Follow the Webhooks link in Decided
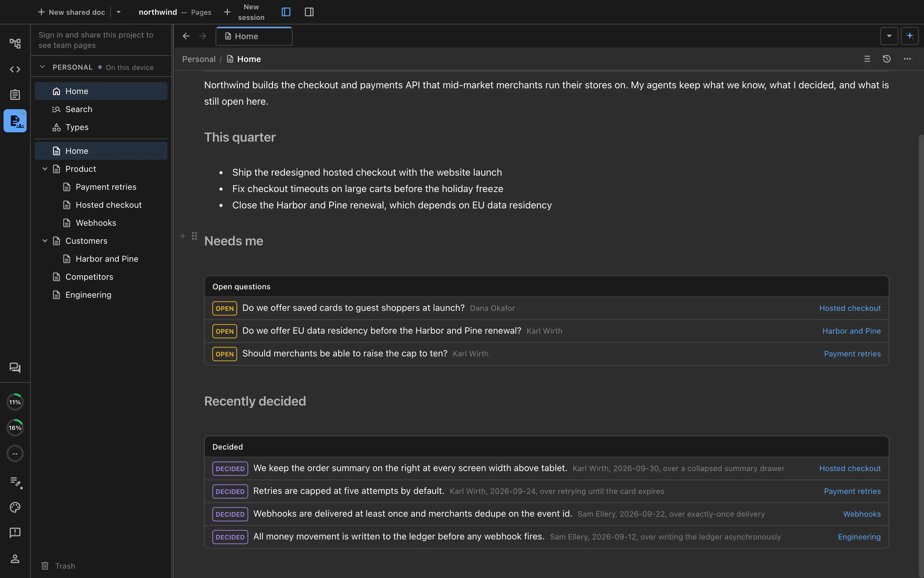The height and width of the screenshot is (578, 924). pos(862,514)
